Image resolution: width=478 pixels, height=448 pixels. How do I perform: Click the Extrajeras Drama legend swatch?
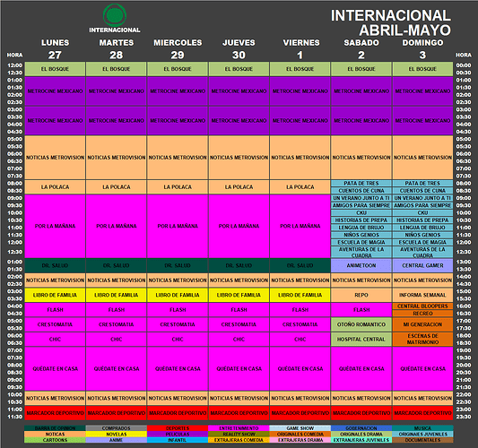tap(300, 440)
